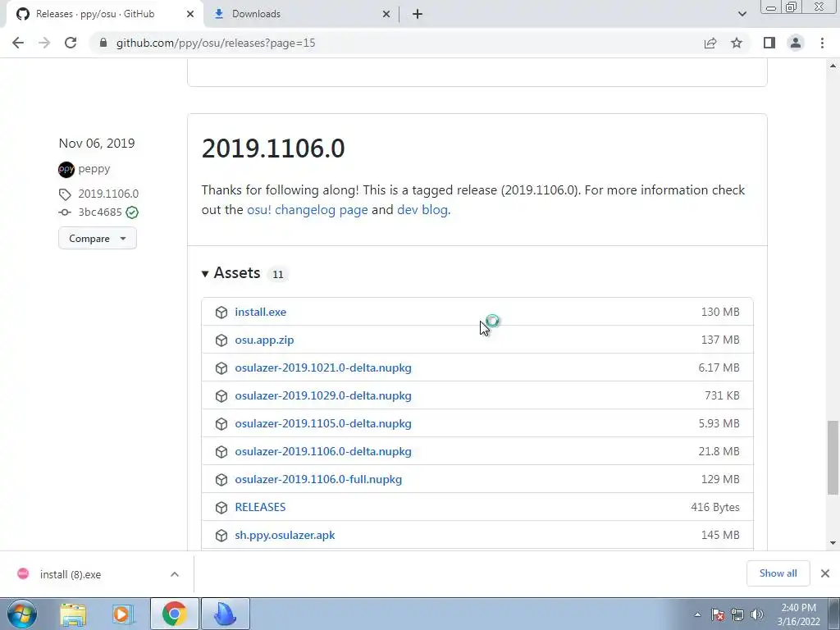Open the dev blog link
The image size is (840, 630).
(x=422, y=210)
